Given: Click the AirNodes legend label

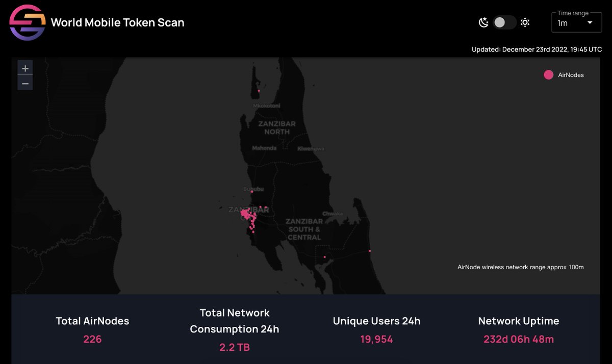Looking at the screenshot, I should 571,75.
